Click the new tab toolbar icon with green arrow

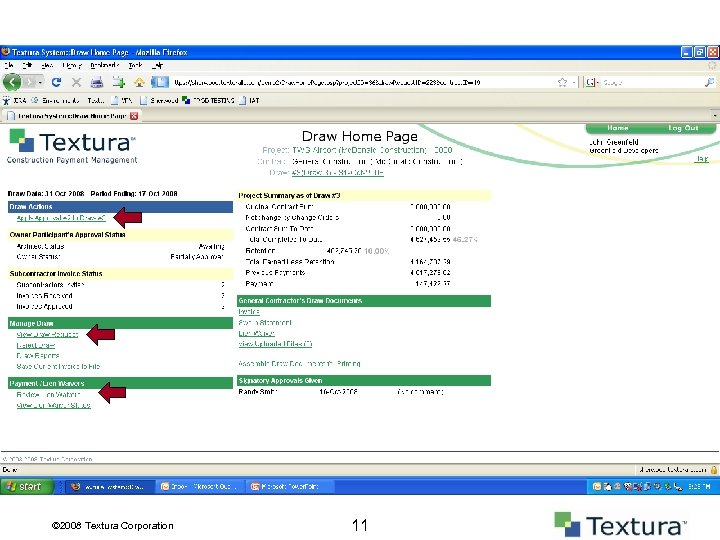pos(118,82)
